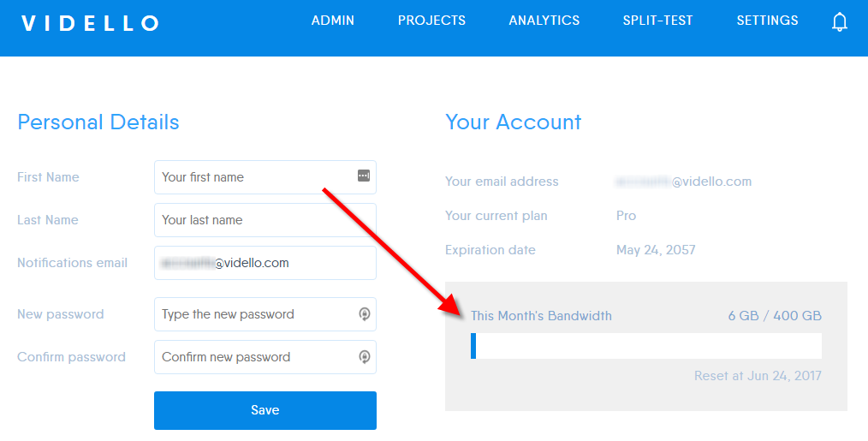Click the autofill icon in First Name field
The image size is (868, 441).
(x=364, y=176)
